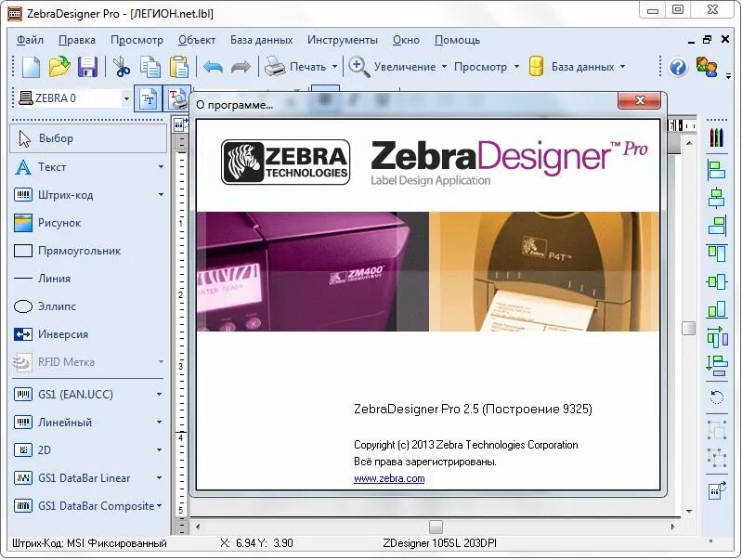
Task: Click the topmost align icon below color pencils
Action: 716,170
